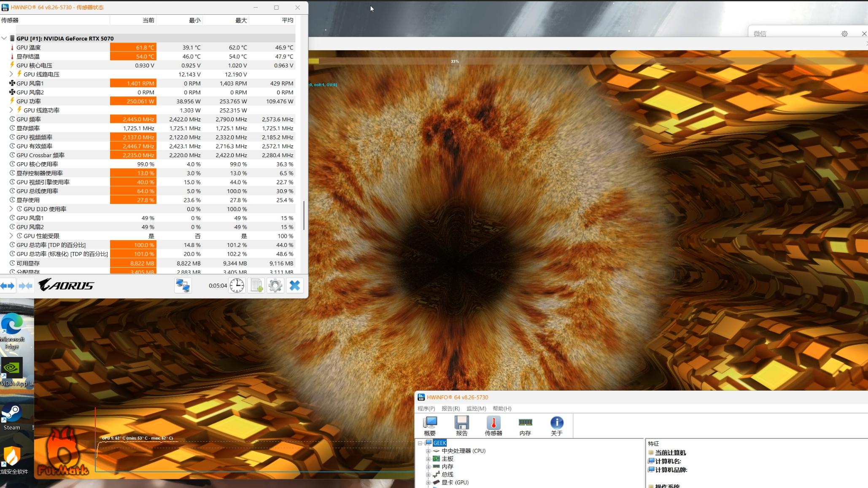Open the 监控(M) menu
Image resolution: width=868 pixels, height=488 pixels.
click(476, 408)
